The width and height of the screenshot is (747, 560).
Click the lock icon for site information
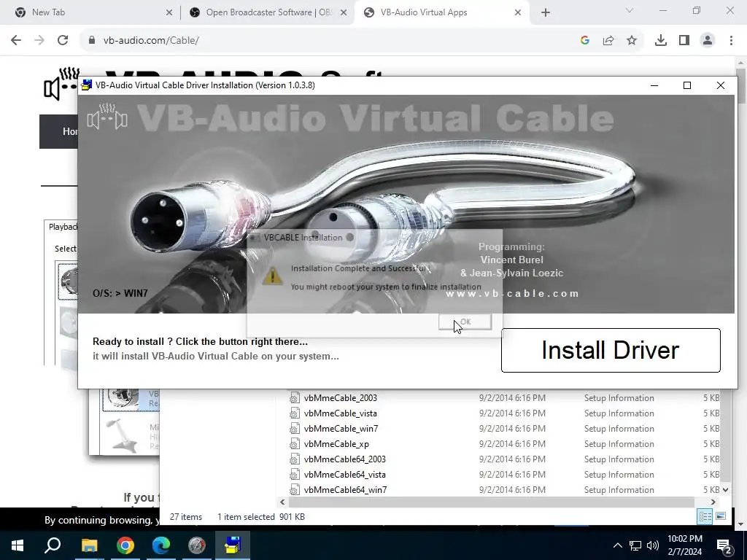point(92,40)
